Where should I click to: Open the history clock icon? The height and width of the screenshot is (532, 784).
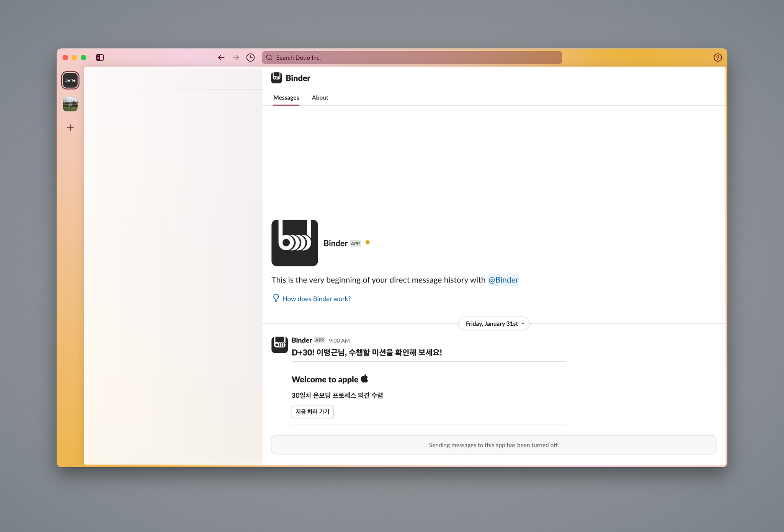[250, 57]
